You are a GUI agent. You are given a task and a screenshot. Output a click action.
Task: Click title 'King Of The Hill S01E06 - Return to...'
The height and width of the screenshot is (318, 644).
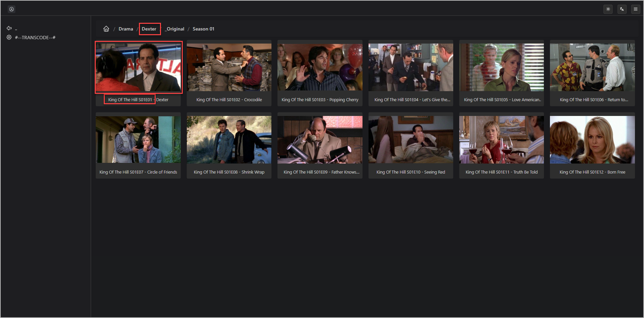pos(594,100)
